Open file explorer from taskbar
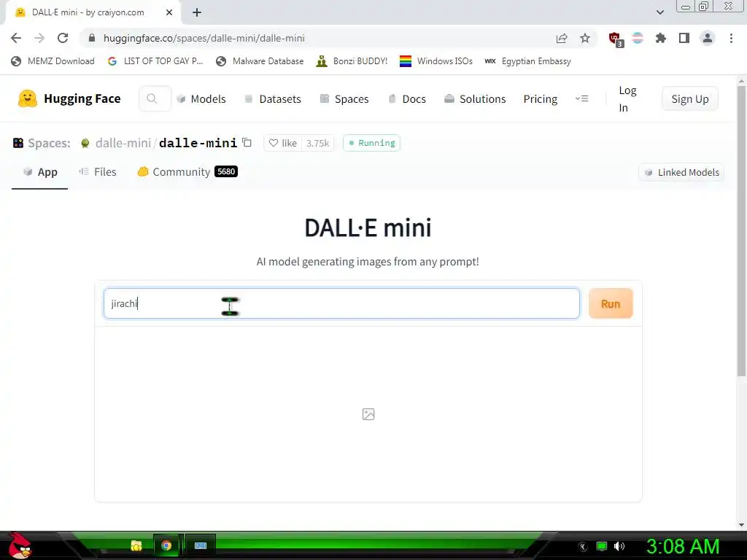The image size is (747, 560). 136,545
